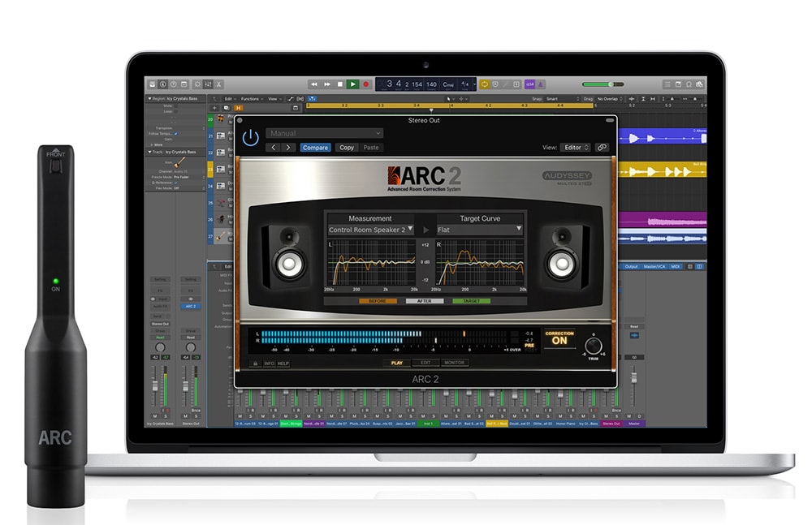Open the tracks area Functions menu
Image resolution: width=812 pixels, height=525 pixels.
(251, 99)
